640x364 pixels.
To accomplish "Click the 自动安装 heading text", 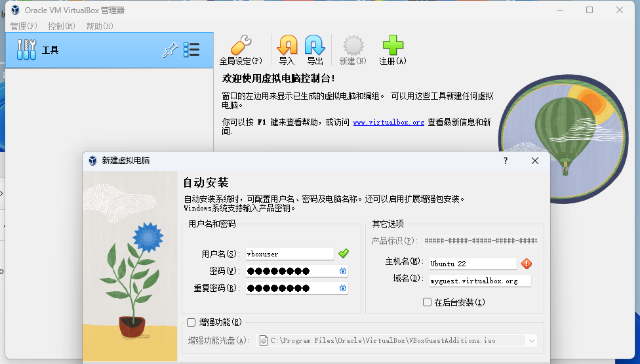I will [206, 182].
